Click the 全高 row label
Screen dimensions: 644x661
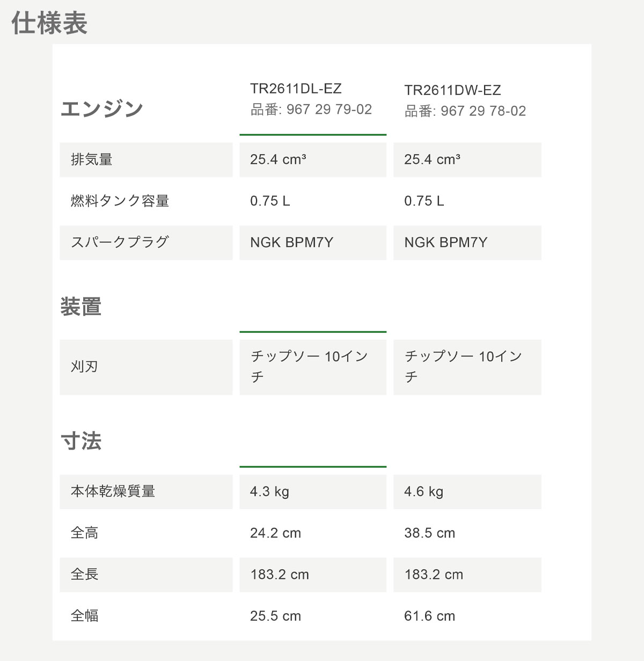84,533
